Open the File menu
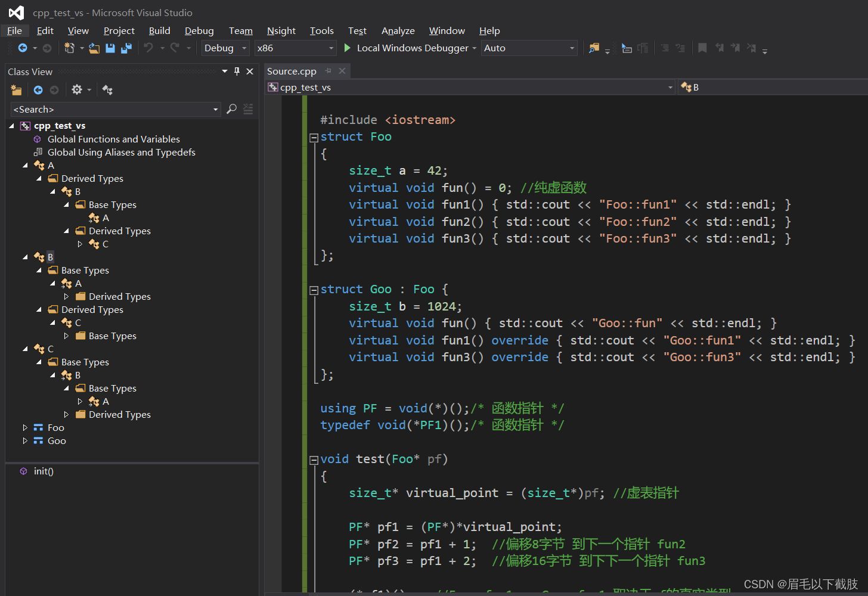 tap(15, 30)
